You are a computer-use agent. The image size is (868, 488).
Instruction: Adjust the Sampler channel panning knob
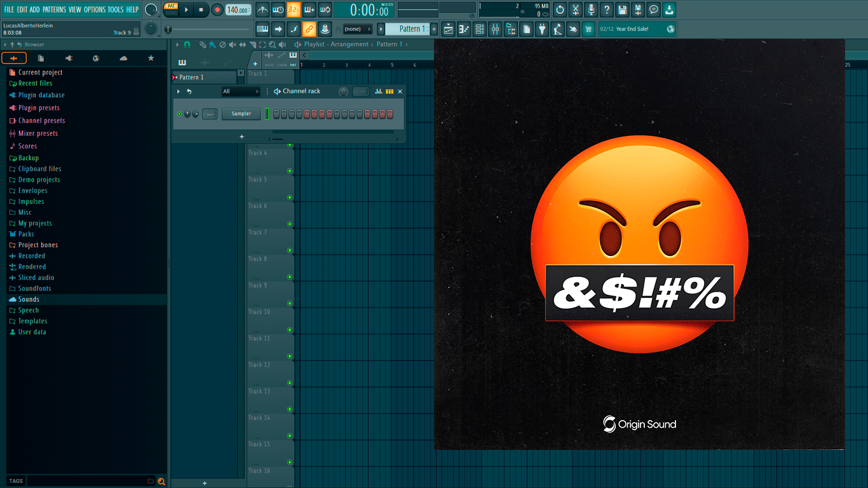pyautogui.click(x=187, y=114)
